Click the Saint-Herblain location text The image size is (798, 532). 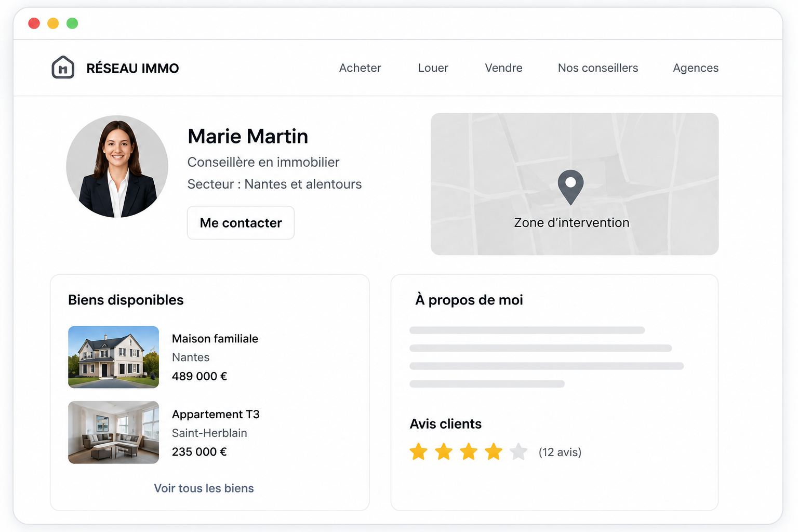209,433
